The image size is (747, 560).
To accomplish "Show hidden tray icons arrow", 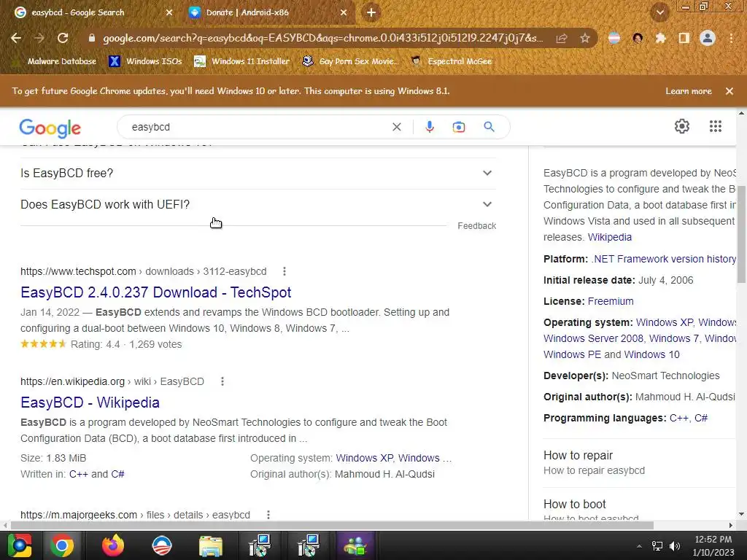I will tap(639, 546).
